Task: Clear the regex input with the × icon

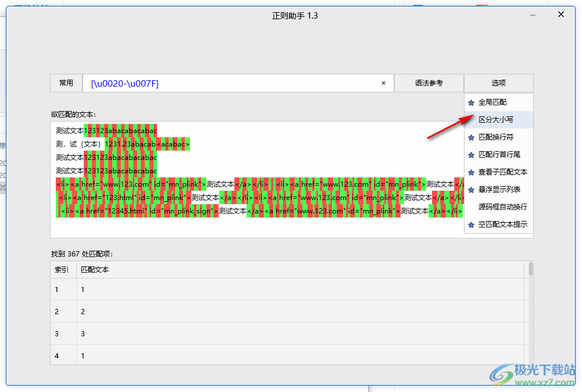Action: (383, 83)
